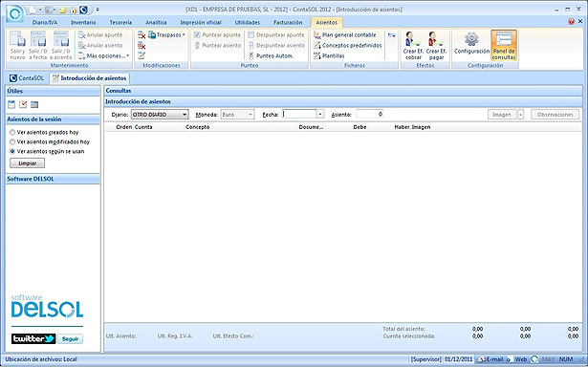
Task: Click the calculator icon under Útiles
Action: 34,104
